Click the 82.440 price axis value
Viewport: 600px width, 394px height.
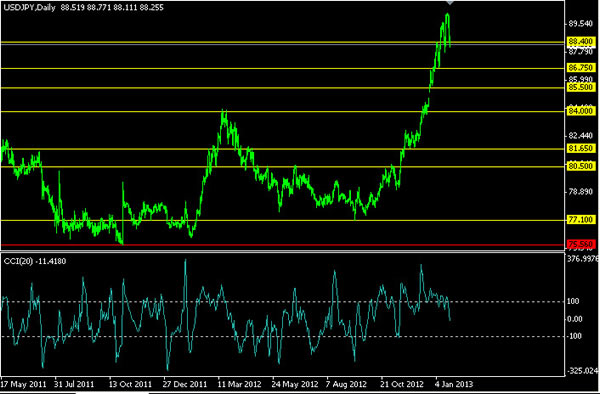pyautogui.click(x=581, y=136)
